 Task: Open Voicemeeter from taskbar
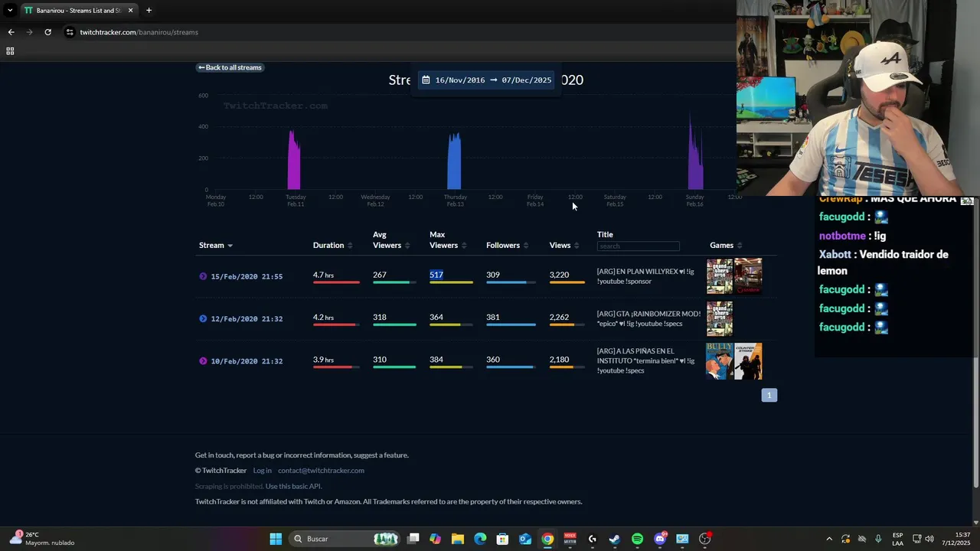pos(570,539)
